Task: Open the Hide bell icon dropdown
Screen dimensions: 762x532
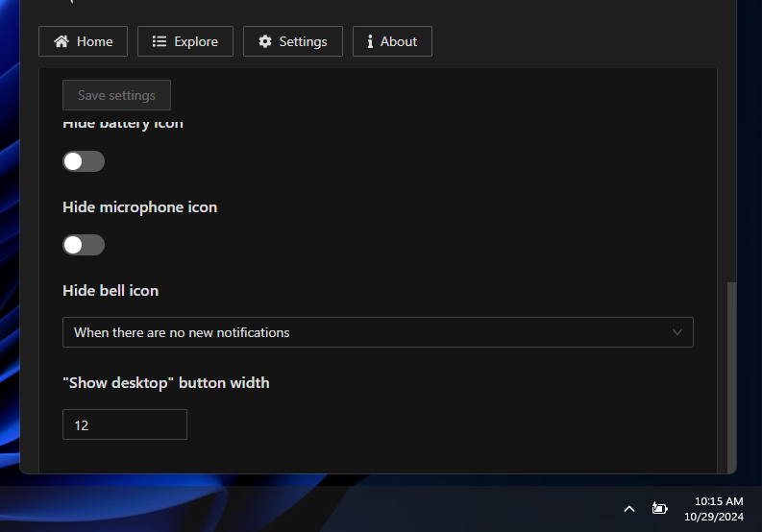Action: pyautogui.click(x=378, y=332)
